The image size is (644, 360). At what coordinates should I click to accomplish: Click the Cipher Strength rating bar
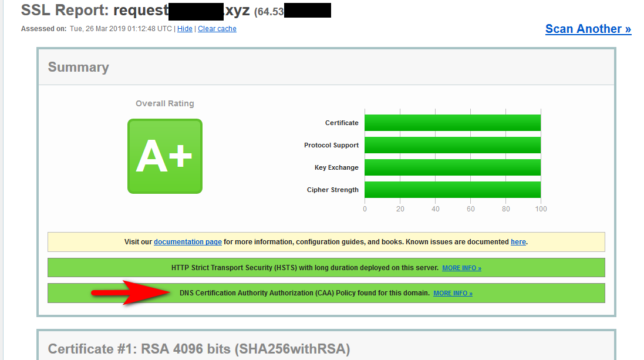tap(452, 190)
